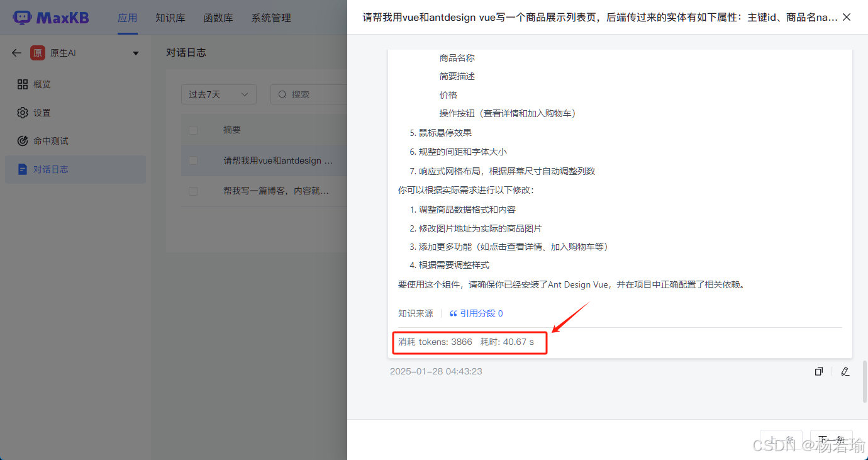This screenshot has width=868, height=460.
Task: Click the line 鼠标悬停效果
Action: (x=445, y=133)
